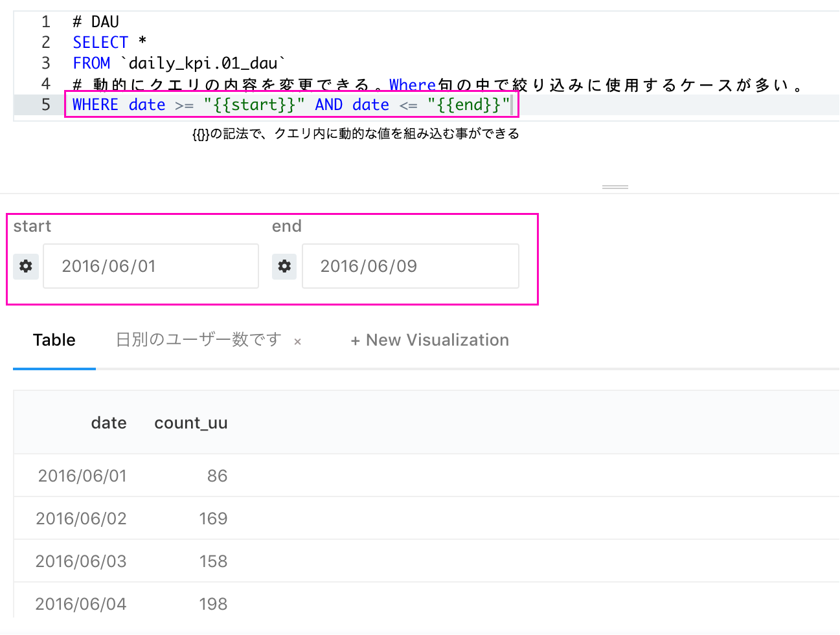Image resolution: width=840 pixels, height=635 pixels.
Task: Sort by the date column header
Action: point(109,423)
